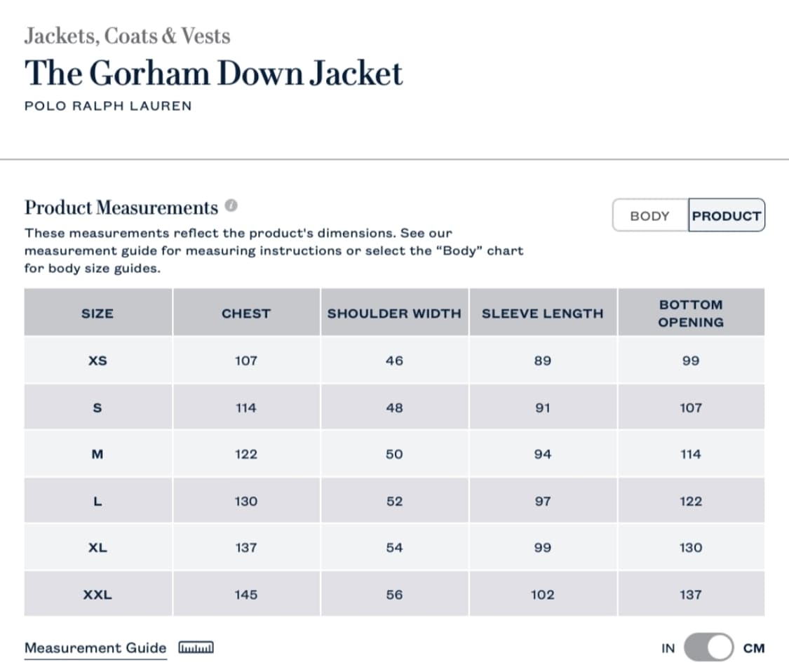Open the Measurement Guide link
Screen dimensions: 789x672
click(95, 647)
